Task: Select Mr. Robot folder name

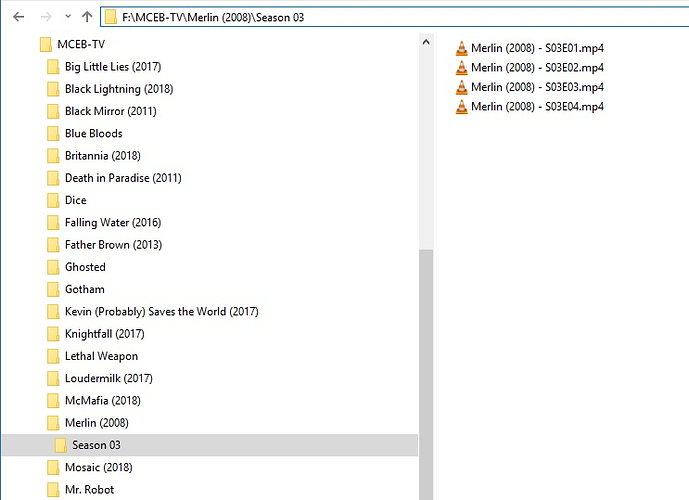Action: [x=90, y=490]
